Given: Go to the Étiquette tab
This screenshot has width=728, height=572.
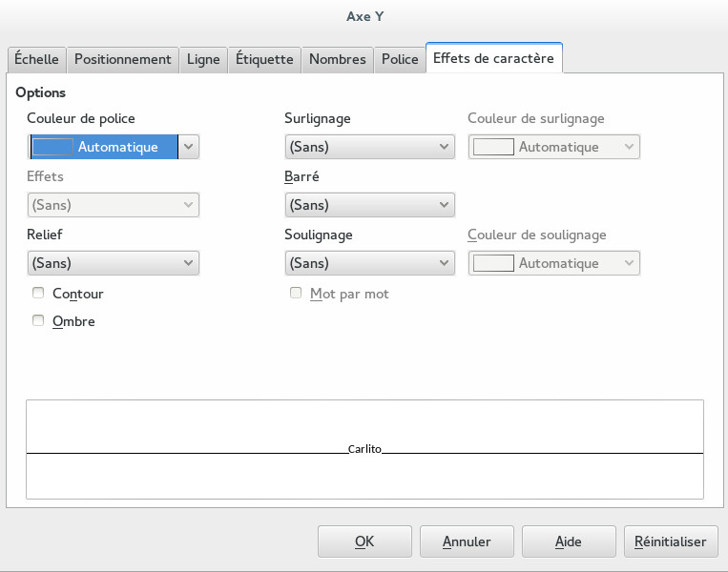Looking at the screenshot, I should [264, 59].
